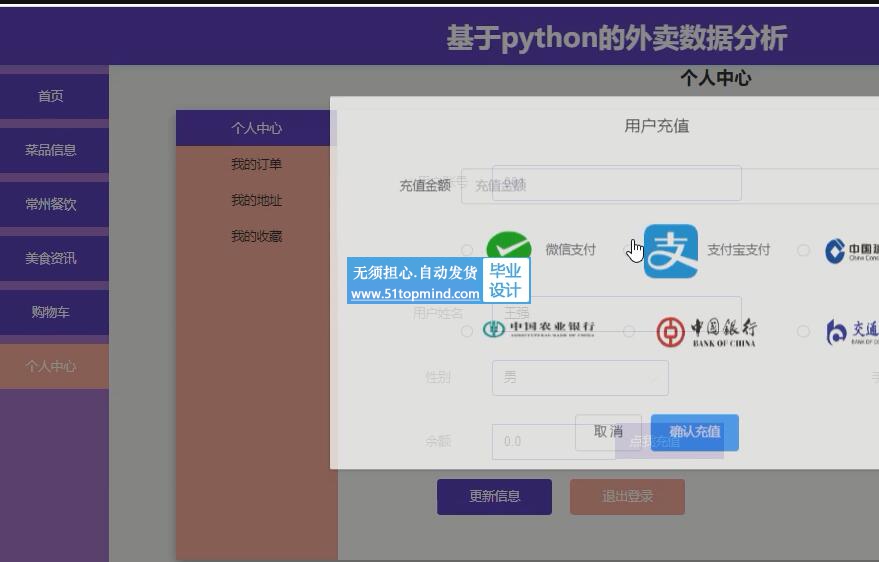Click the Bank of China logo
The image size is (879, 562).
706,332
